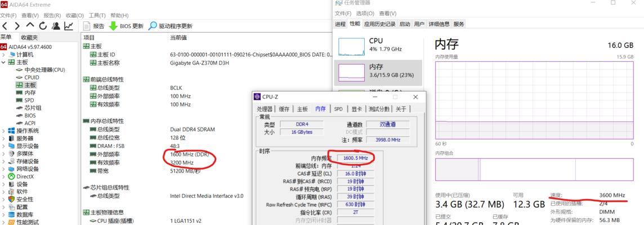Click the 芯片组 icon in the tree

click(19, 107)
